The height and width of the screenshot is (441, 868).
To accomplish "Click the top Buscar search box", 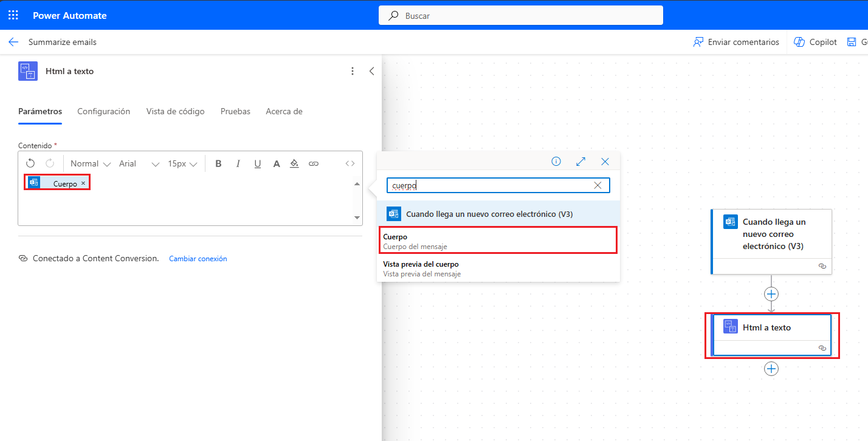I will tap(521, 16).
